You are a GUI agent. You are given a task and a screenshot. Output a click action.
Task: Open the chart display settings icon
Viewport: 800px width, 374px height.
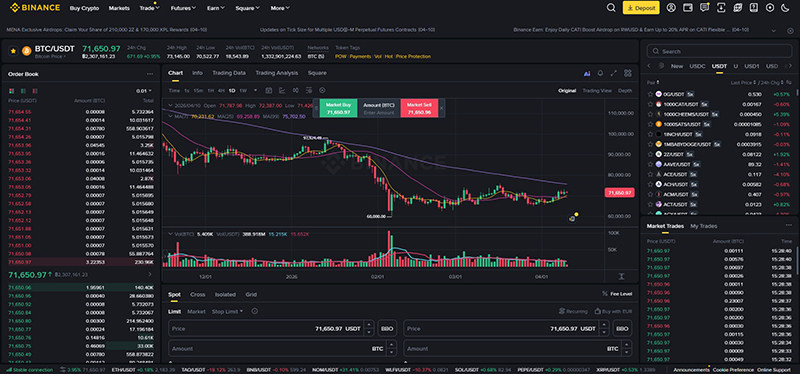[308, 90]
